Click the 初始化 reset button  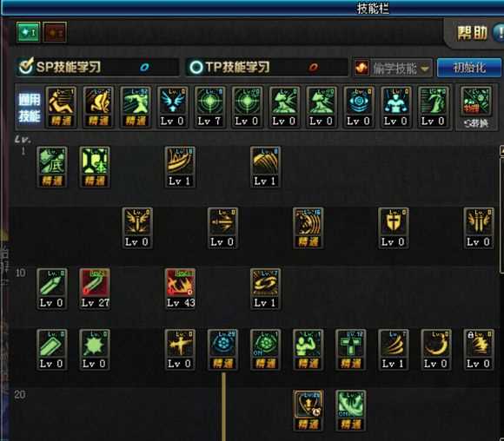469,68
